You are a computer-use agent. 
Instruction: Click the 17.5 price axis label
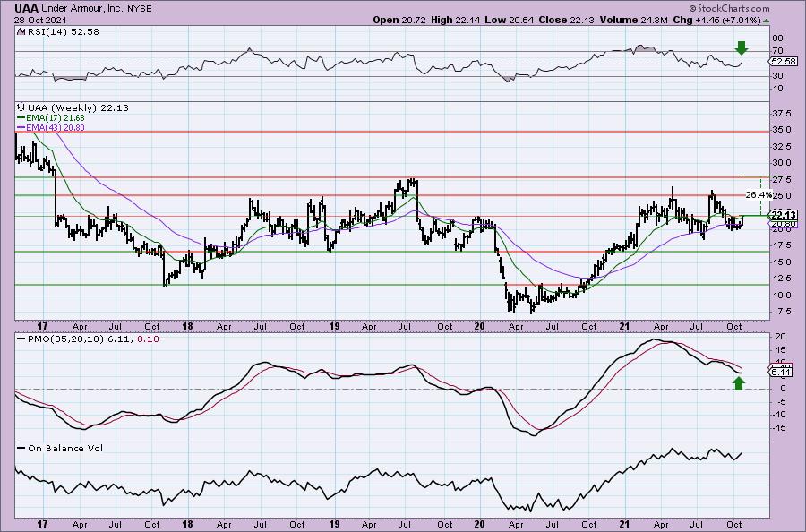pos(781,245)
